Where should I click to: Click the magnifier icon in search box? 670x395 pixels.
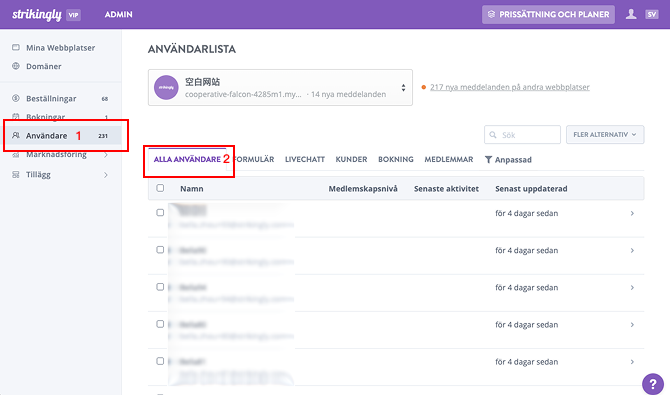[493, 135]
